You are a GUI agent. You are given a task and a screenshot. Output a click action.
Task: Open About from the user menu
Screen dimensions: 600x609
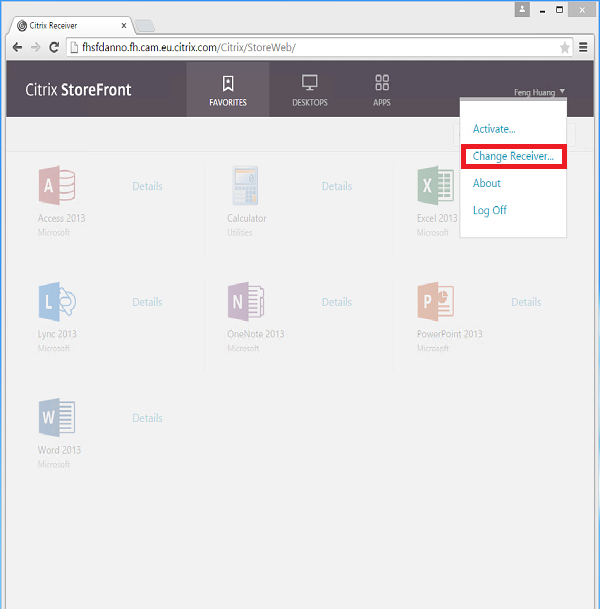tap(487, 183)
